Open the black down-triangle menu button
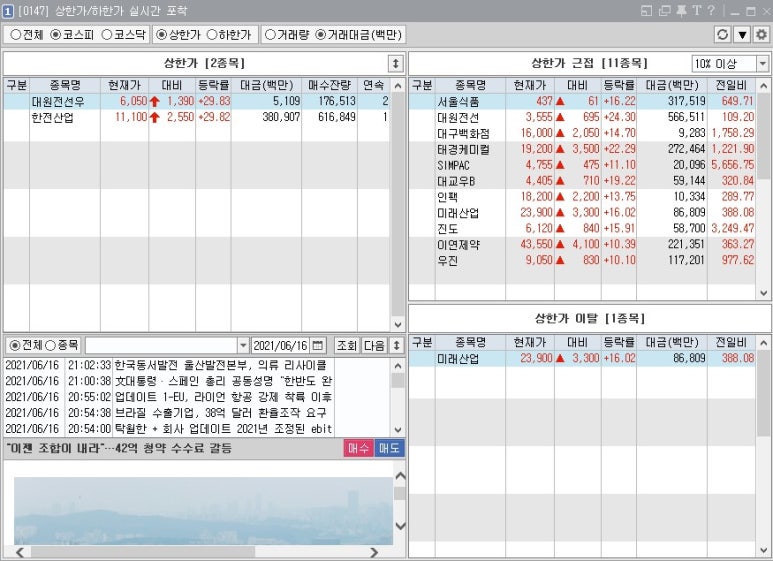 pos(742,35)
